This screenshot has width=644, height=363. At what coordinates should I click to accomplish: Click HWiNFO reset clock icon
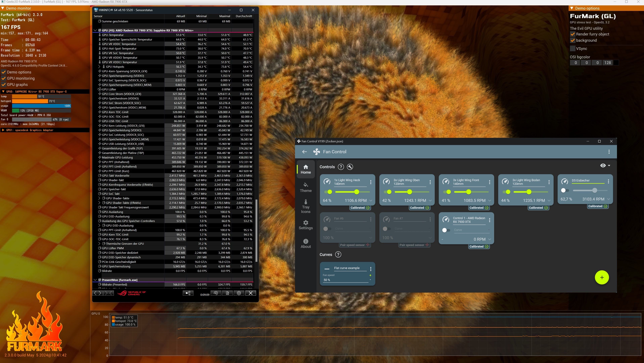click(216, 293)
